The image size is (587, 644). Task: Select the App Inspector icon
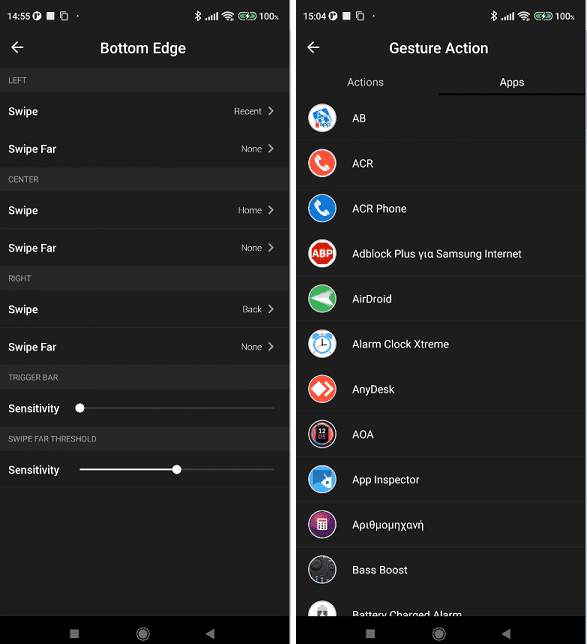322,480
